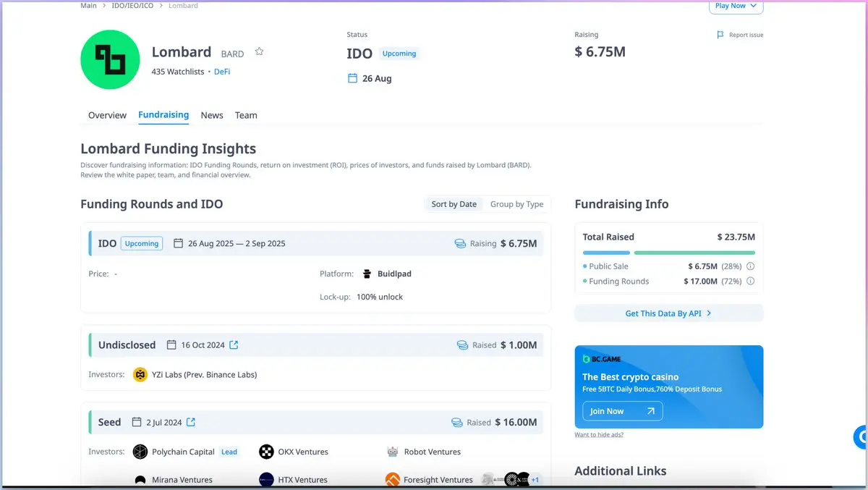Image resolution: width=868 pixels, height=490 pixels.
Task: Click coins icon beside Raised $ 1.00M
Action: click(x=463, y=345)
